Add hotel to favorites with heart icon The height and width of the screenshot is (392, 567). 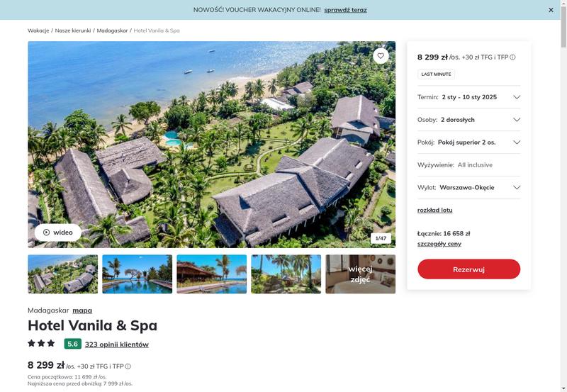point(381,56)
